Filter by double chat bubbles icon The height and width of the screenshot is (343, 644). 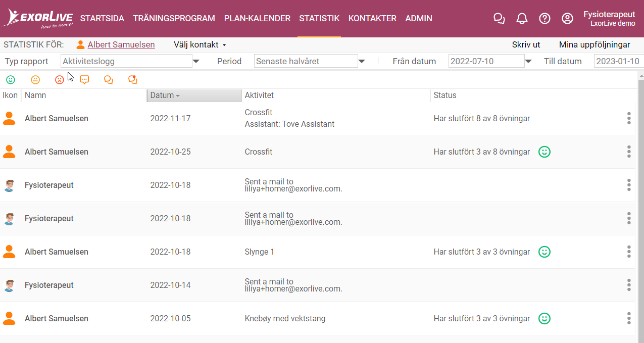[x=109, y=80]
